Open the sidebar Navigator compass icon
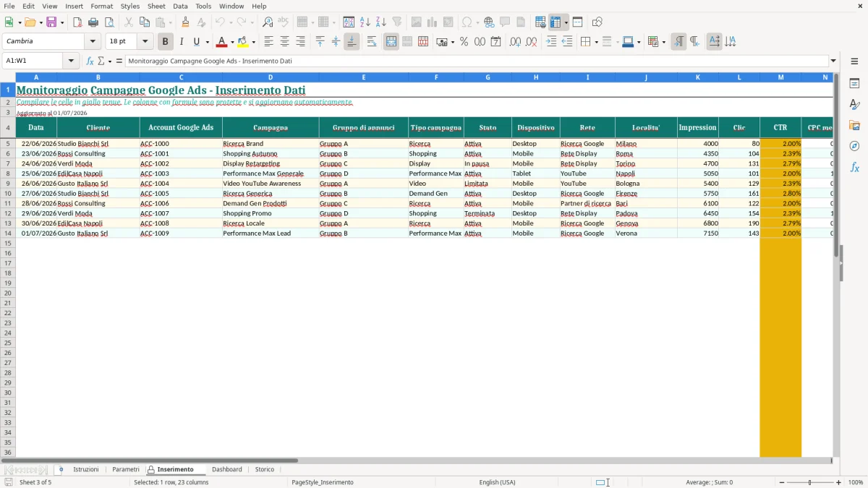868x488 pixels. [x=854, y=146]
